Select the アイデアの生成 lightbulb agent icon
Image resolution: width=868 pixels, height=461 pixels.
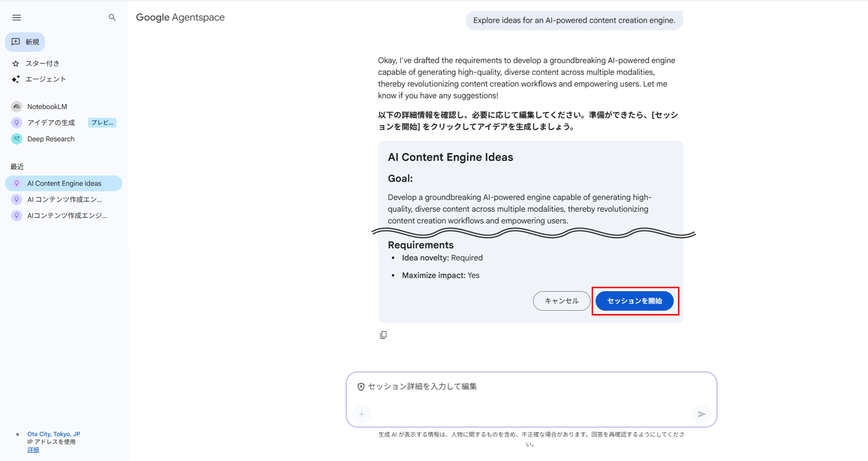pos(16,122)
